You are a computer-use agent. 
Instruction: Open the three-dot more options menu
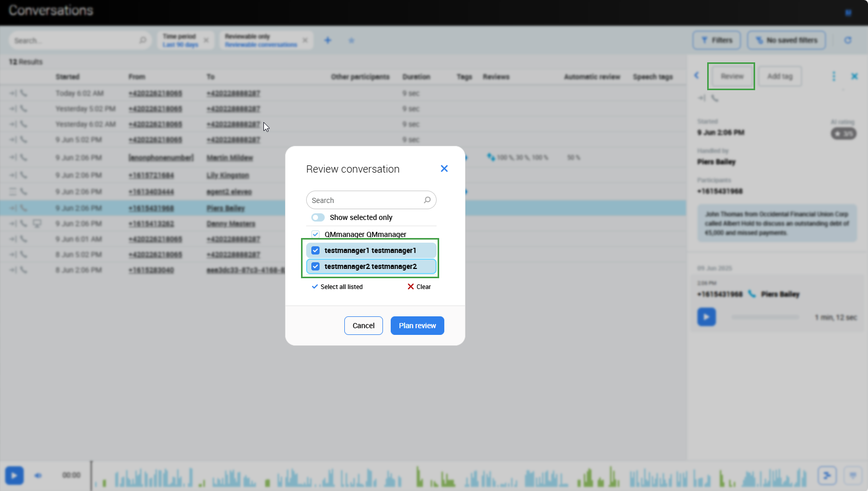833,76
